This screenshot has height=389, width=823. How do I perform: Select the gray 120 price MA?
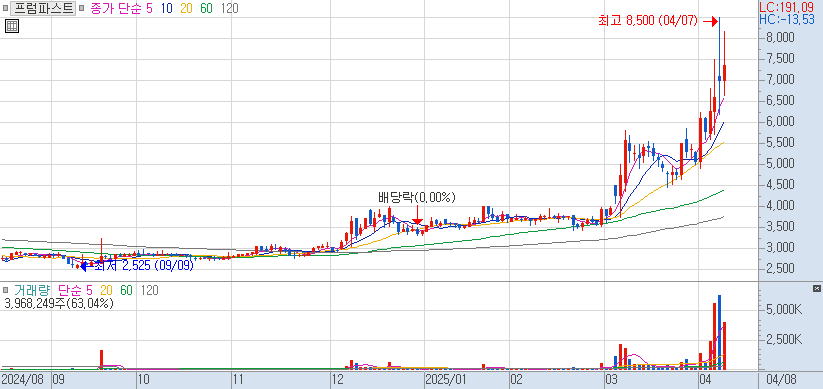(229, 8)
